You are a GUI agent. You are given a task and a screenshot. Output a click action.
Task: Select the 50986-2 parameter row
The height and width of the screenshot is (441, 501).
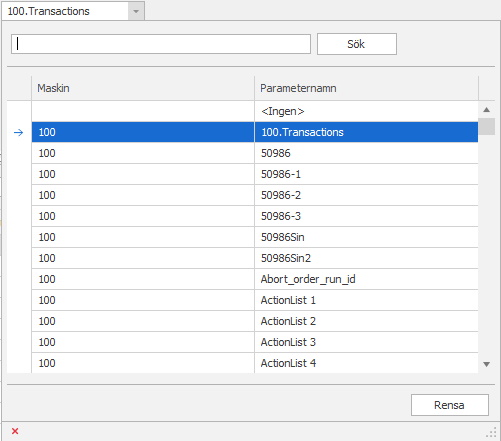[255, 195]
